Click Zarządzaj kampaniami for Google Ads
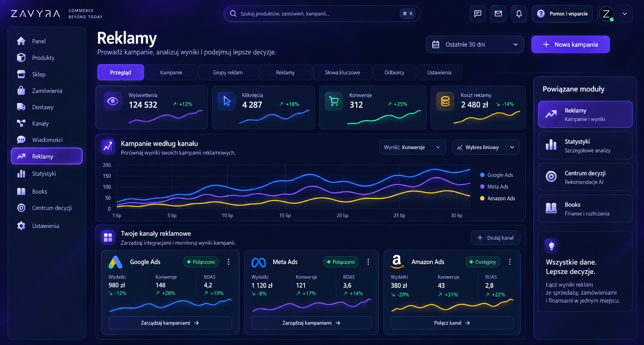The image size is (644, 345). click(x=170, y=323)
